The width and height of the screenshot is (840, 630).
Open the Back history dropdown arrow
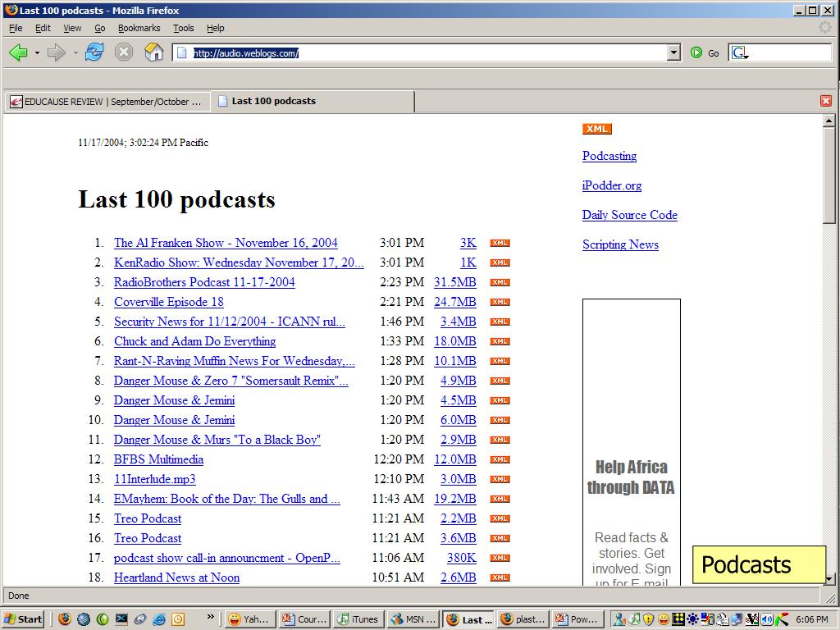click(x=37, y=53)
